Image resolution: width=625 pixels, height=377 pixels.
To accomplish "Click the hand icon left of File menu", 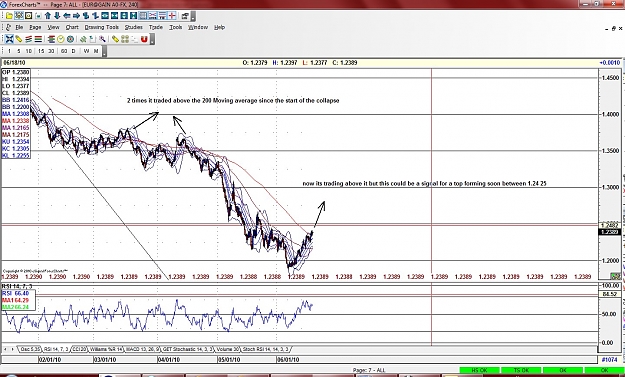I will (8, 27).
